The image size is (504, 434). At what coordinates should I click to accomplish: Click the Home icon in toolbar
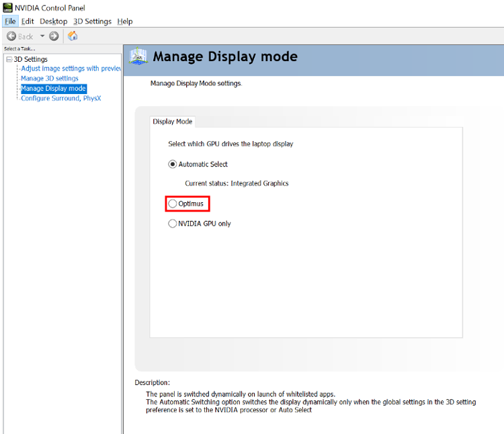73,36
